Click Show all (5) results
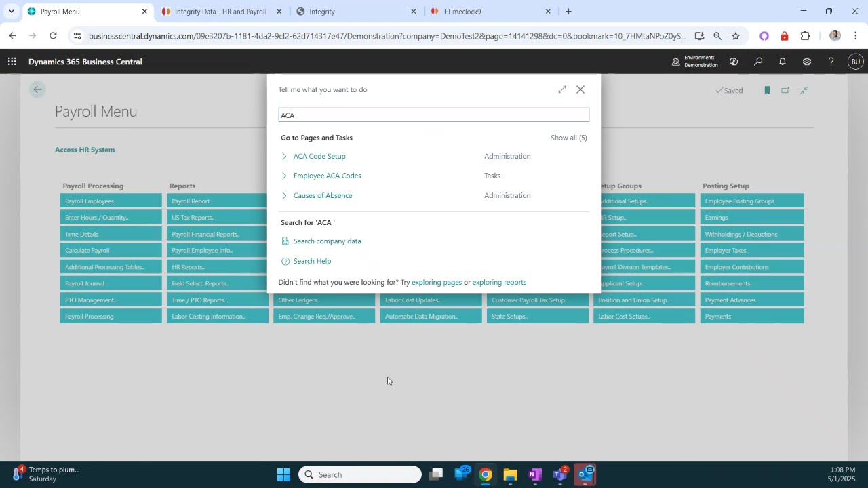This screenshot has height=488, width=868. coord(569,138)
